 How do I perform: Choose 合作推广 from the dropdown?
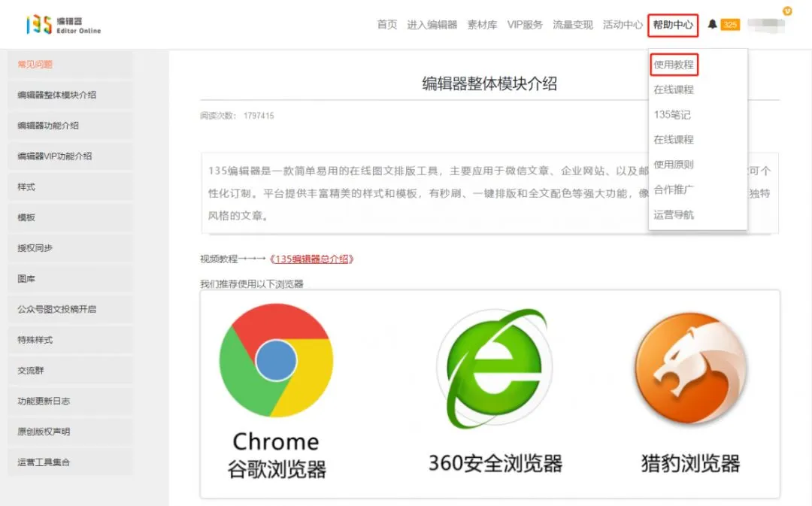click(x=673, y=189)
